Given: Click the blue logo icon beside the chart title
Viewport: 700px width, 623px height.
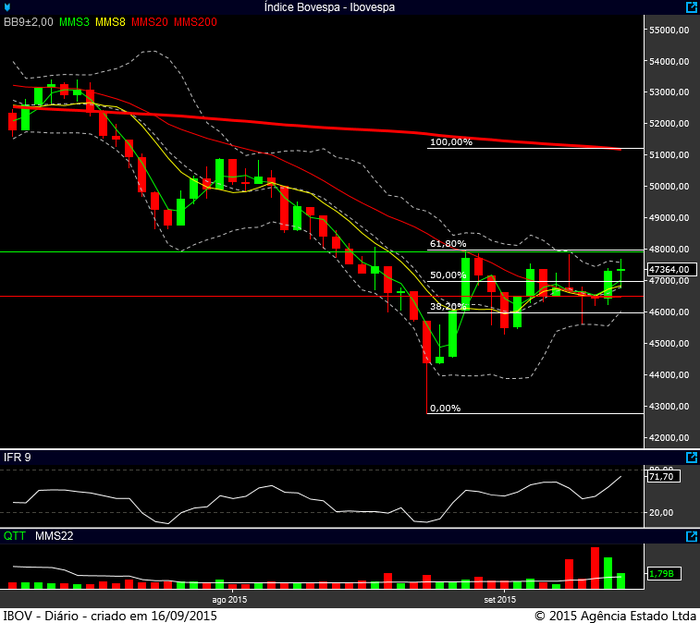Looking at the screenshot, I should pyautogui.click(x=7, y=7).
